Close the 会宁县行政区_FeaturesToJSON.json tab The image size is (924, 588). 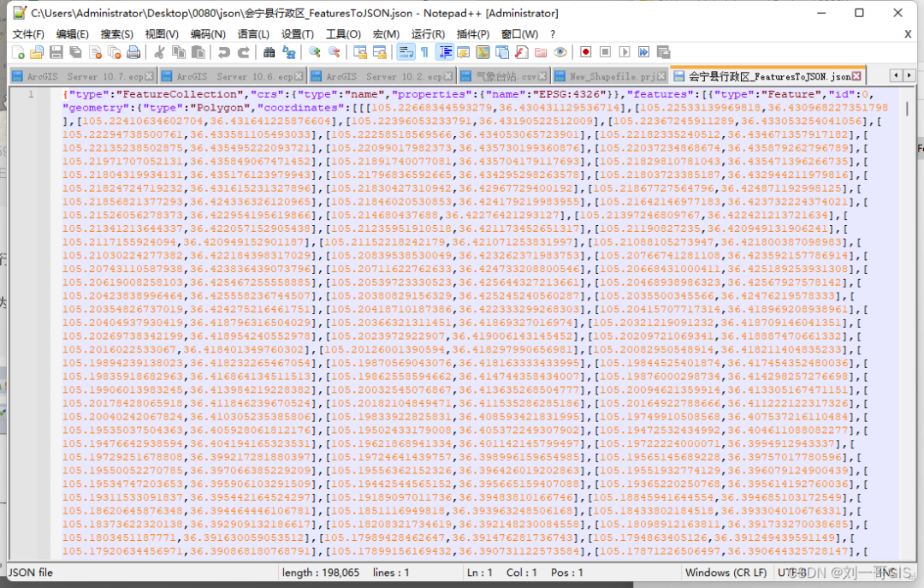pyautogui.click(x=856, y=75)
